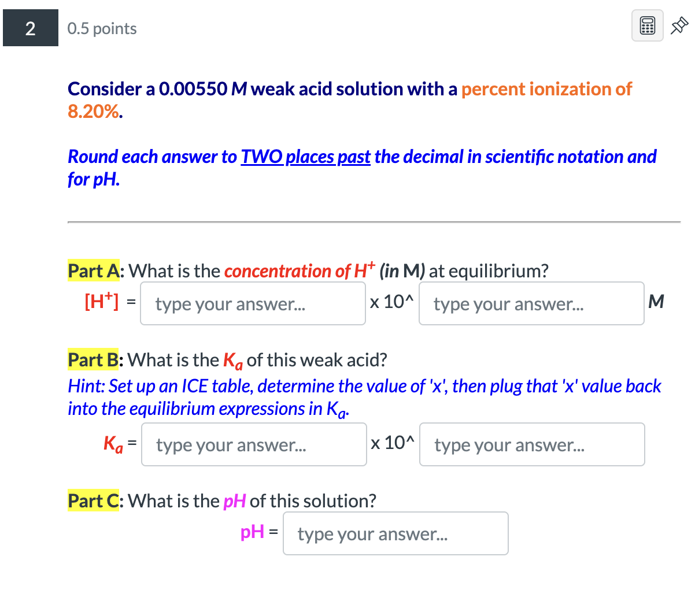Select the calculator icon in the top-right corner
695x616 pixels.
[x=647, y=25]
